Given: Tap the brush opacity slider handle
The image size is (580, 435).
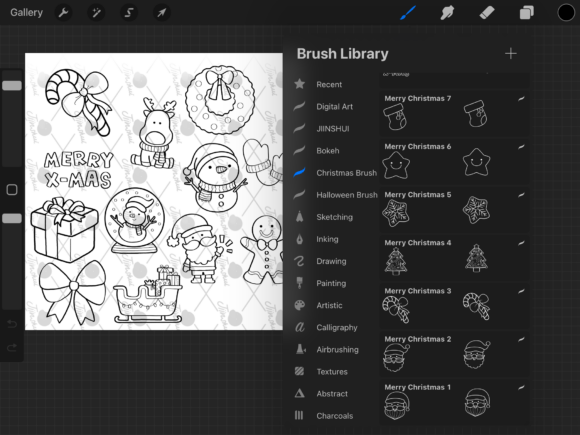Looking at the screenshot, I should tap(12, 219).
